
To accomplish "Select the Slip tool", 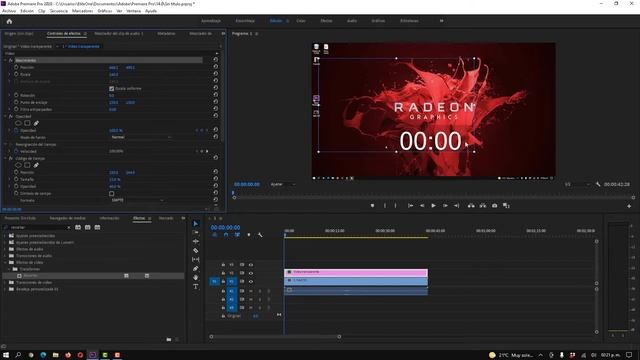I will 196,260.
